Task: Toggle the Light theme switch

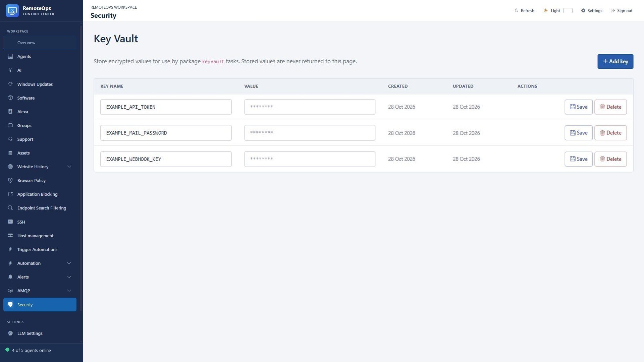Action: (x=568, y=11)
